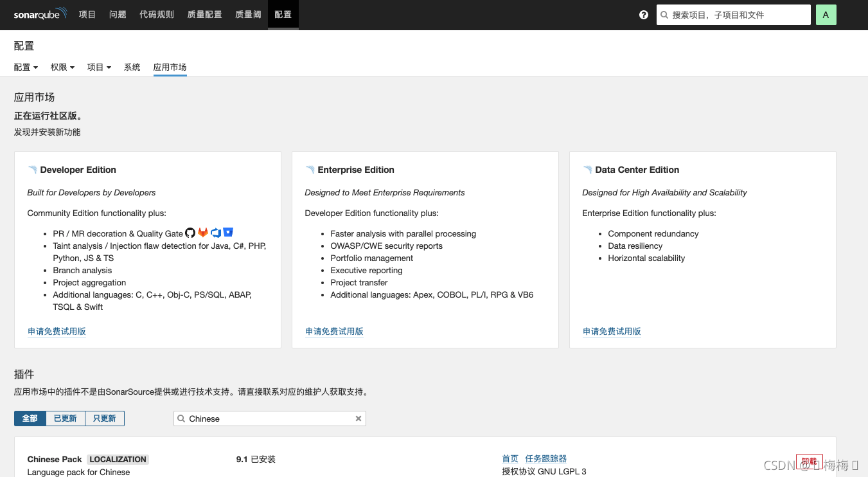
Task: Click the Azure DevOps icon in Developer Edition
Action: pos(216,233)
